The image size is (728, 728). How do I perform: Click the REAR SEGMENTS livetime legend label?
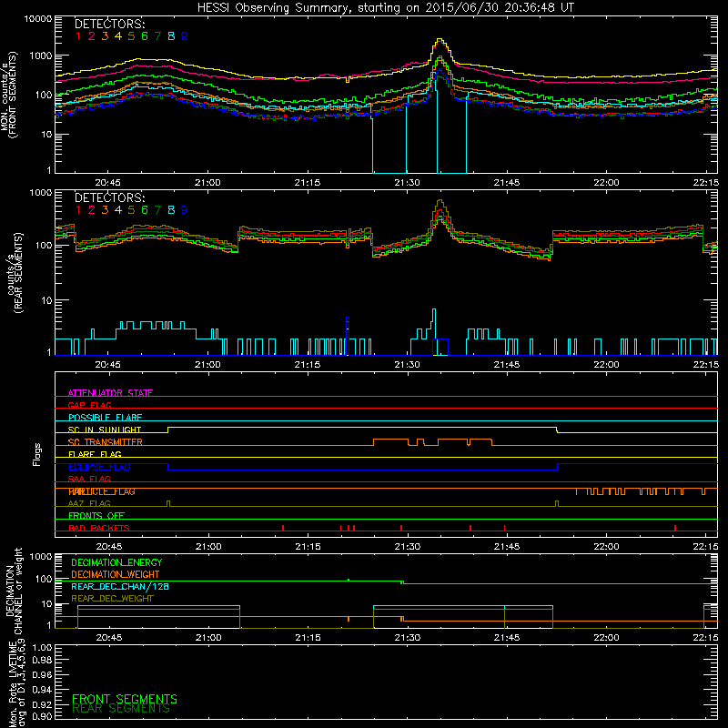pyautogui.click(x=121, y=709)
